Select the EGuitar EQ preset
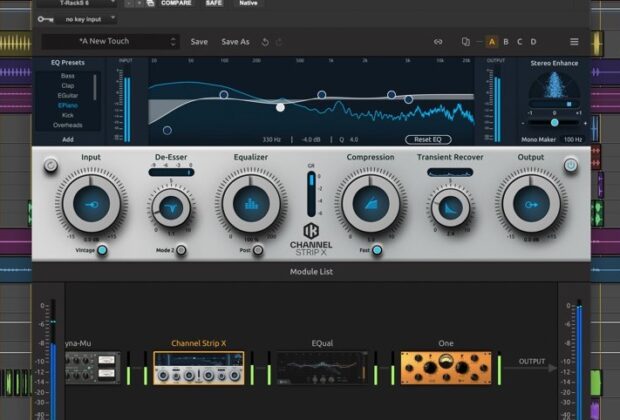This screenshot has height=420, width=620. click(x=68, y=95)
